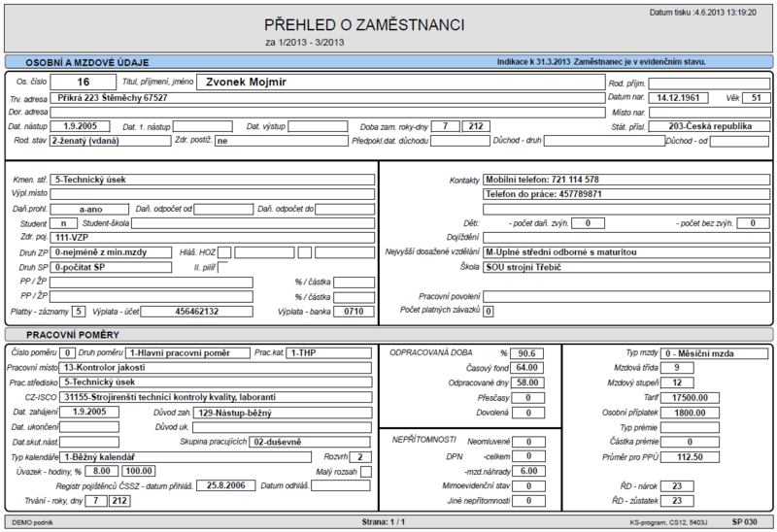The width and height of the screenshot is (777, 532).
Task: Select Osobní příplatek field 1800.00
Action: coord(690,413)
